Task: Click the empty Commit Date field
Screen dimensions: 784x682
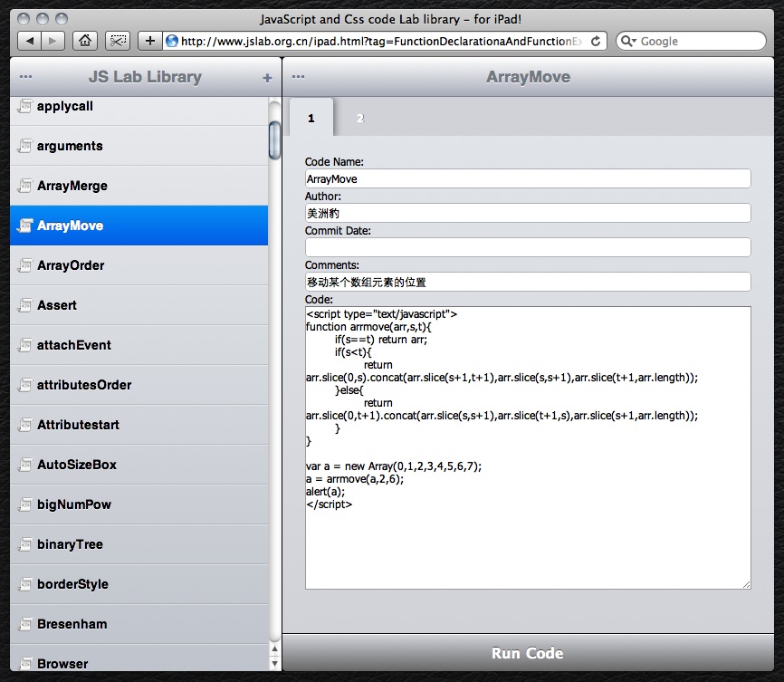Action: pos(528,247)
